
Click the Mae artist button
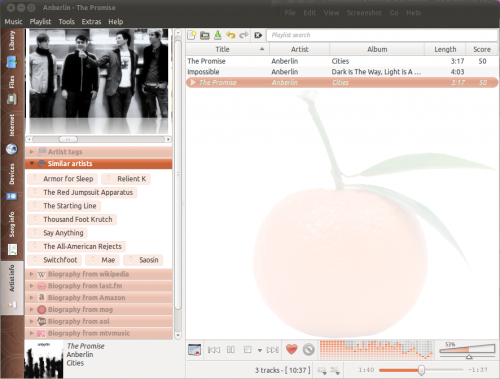point(102,260)
